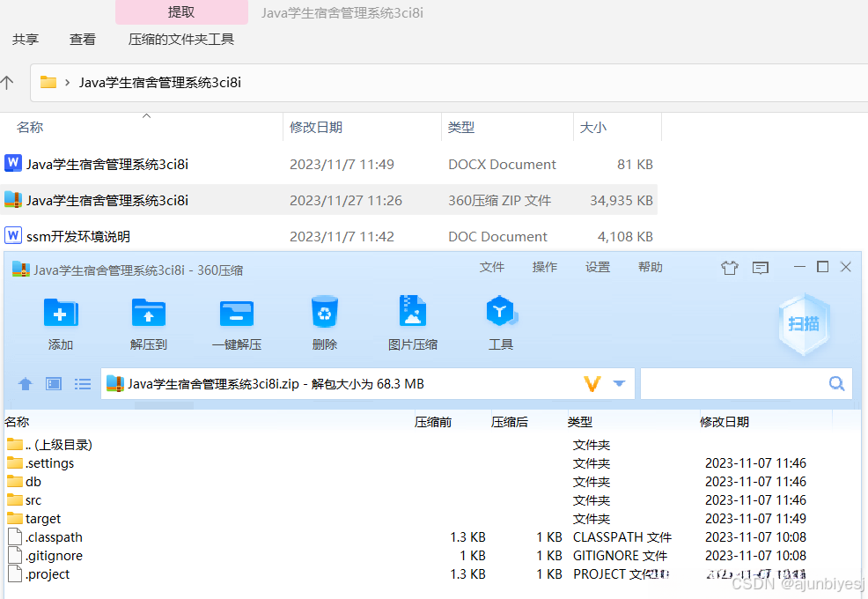Open the 设置 menu in 360压缩
The image size is (868, 599).
[598, 267]
